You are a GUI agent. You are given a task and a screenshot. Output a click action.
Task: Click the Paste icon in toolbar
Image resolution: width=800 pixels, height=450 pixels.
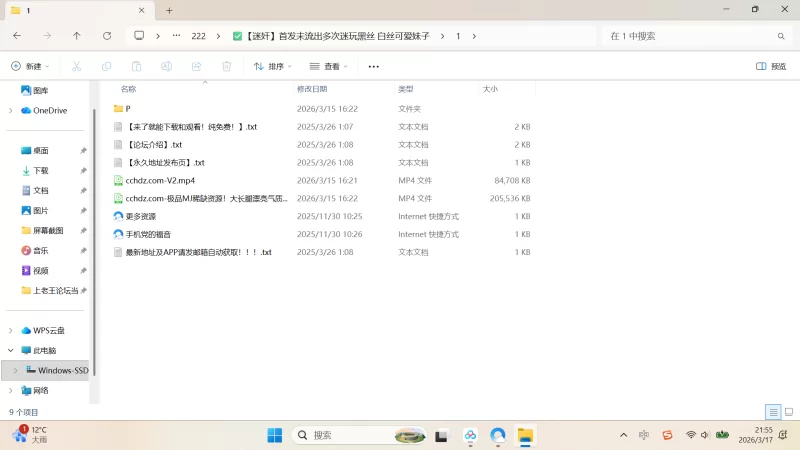(136, 66)
